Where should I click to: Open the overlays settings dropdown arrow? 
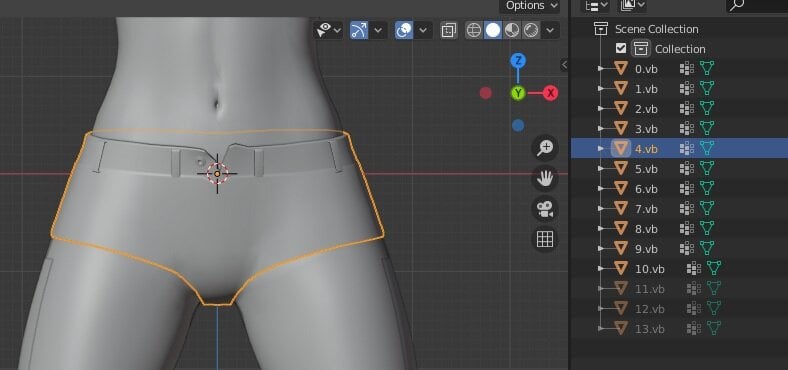[x=423, y=30]
